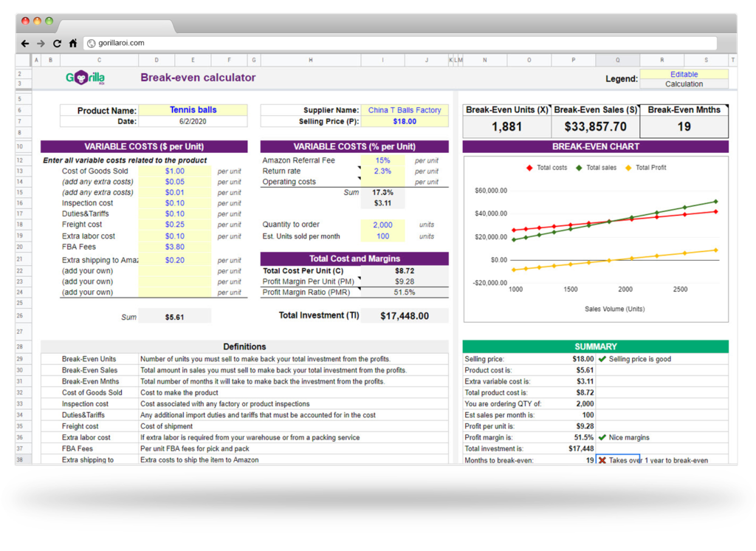This screenshot has height=551, width=756.
Task: Select the Tennis balls product name cell
Action: (x=193, y=110)
